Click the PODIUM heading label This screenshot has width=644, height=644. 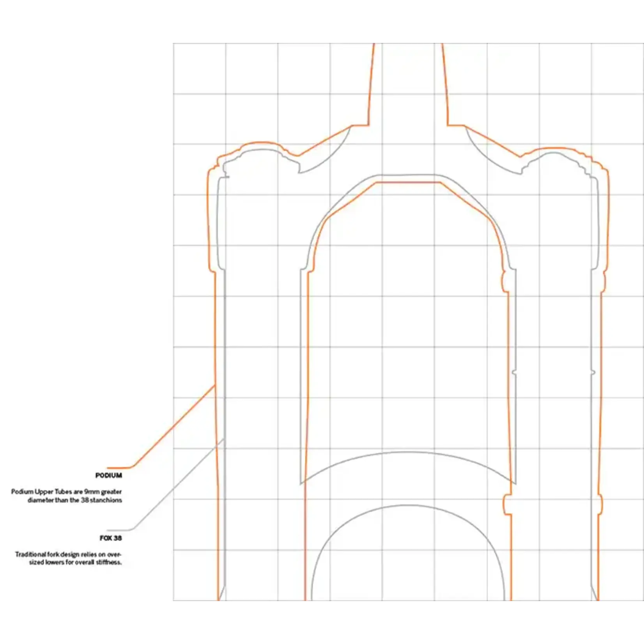pos(108,475)
